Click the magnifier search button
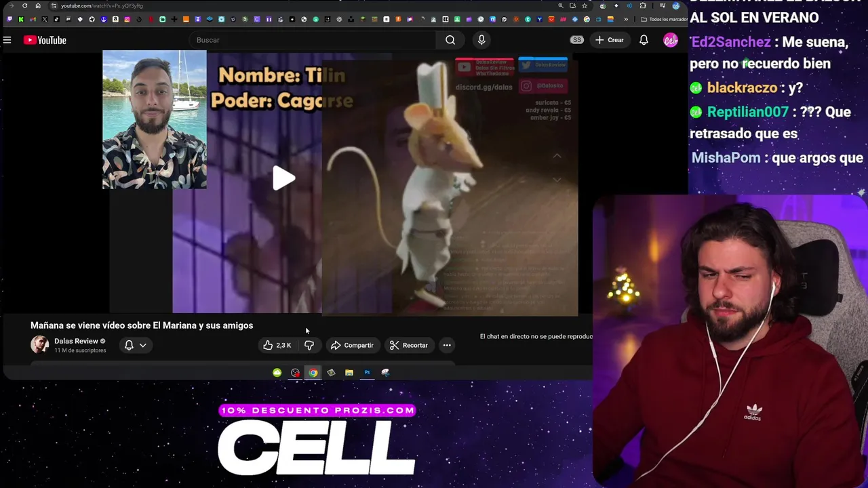 tap(450, 40)
